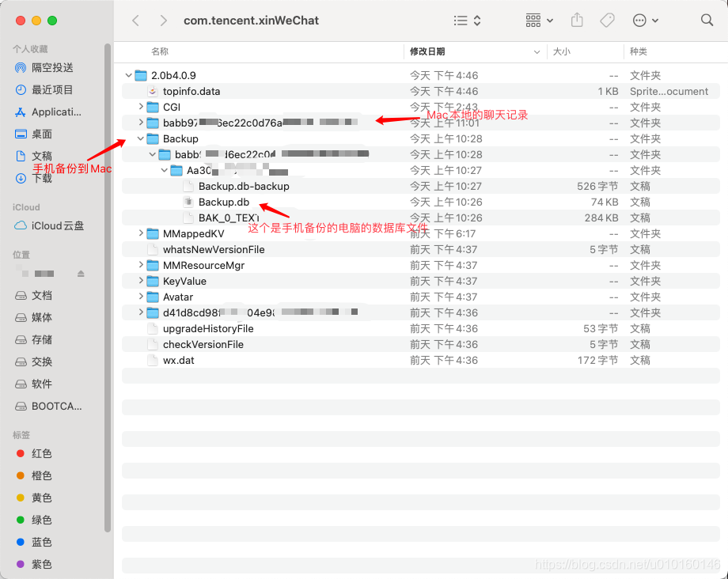
Task: Eject the external volume in sidebar
Action: click(x=81, y=274)
